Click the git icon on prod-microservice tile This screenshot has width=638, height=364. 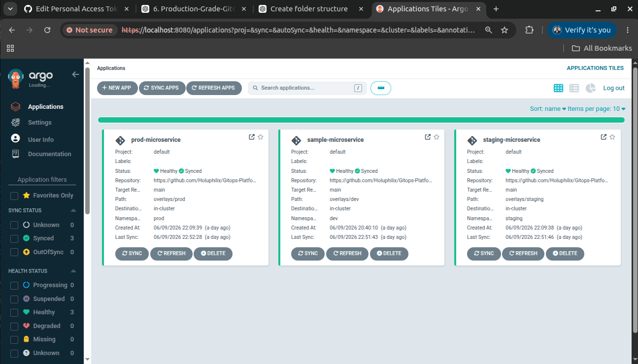[120, 140]
